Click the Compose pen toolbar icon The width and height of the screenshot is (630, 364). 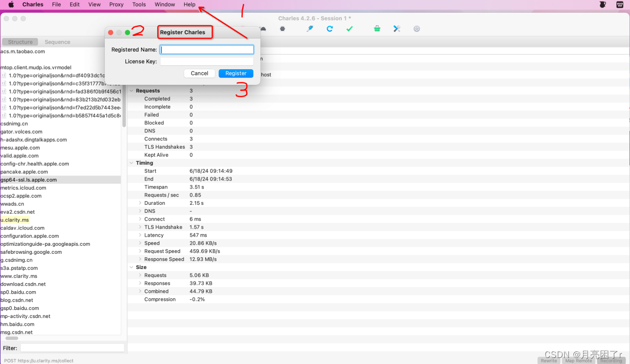(x=310, y=29)
